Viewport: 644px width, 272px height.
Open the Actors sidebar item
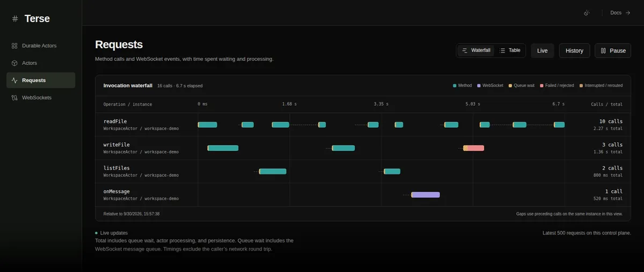pos(41,63)
